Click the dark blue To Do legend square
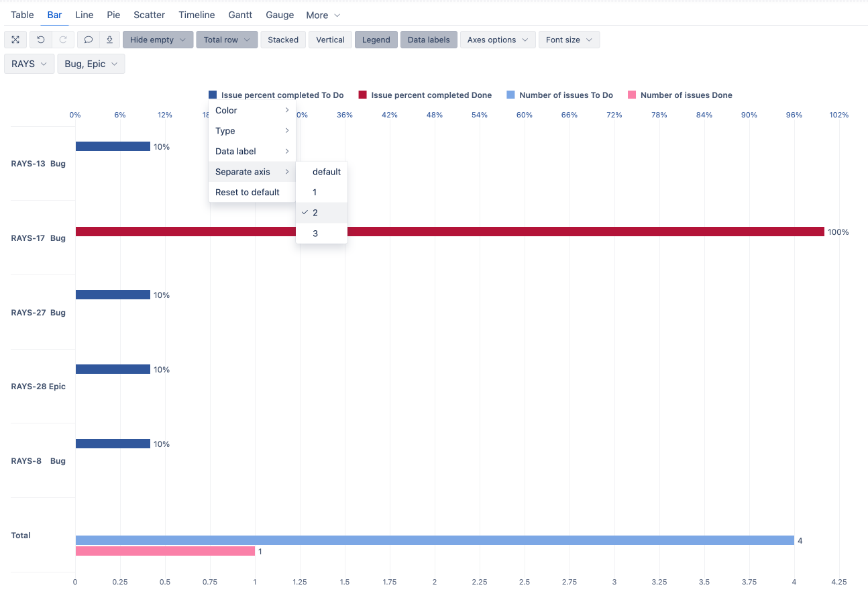868x604 pixels. tap(213, 95)
